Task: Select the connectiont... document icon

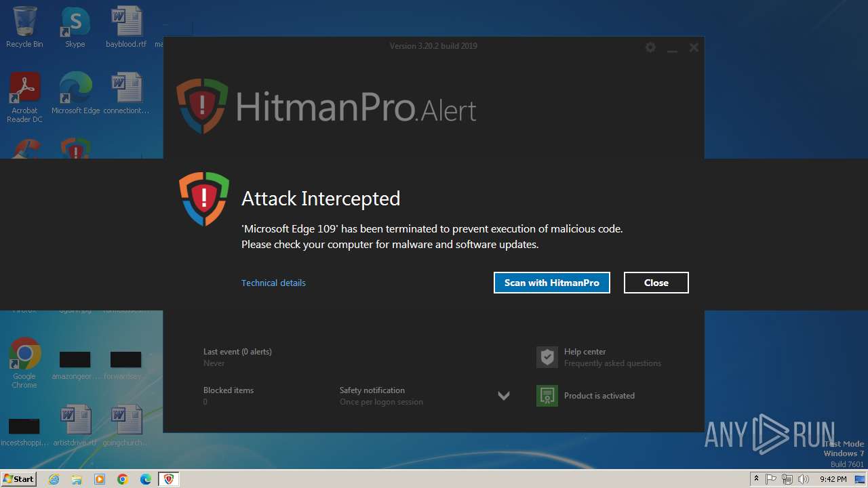Action: 126,94
